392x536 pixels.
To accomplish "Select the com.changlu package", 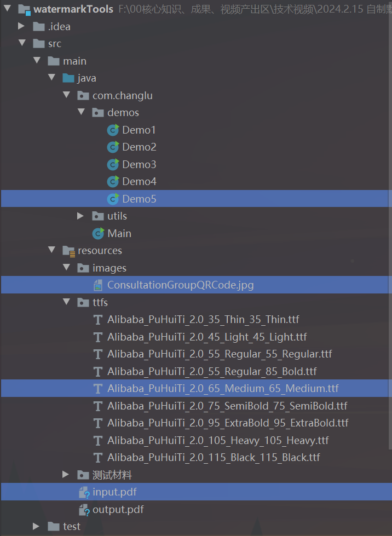I will click(123, 95).
